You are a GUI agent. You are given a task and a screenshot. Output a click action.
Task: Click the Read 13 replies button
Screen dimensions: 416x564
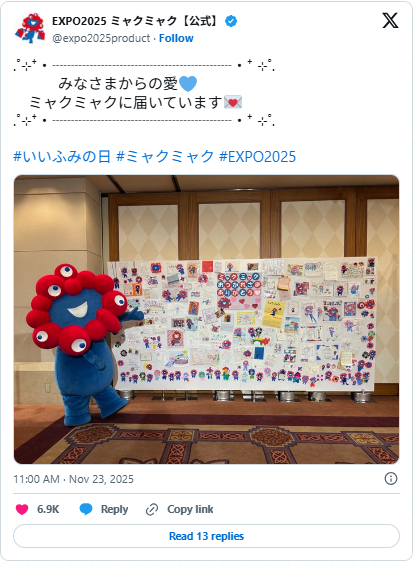206,536
